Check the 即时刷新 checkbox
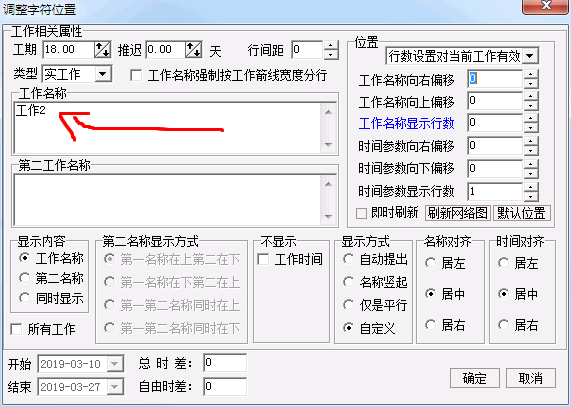The image size is (571, 407). 361,213
